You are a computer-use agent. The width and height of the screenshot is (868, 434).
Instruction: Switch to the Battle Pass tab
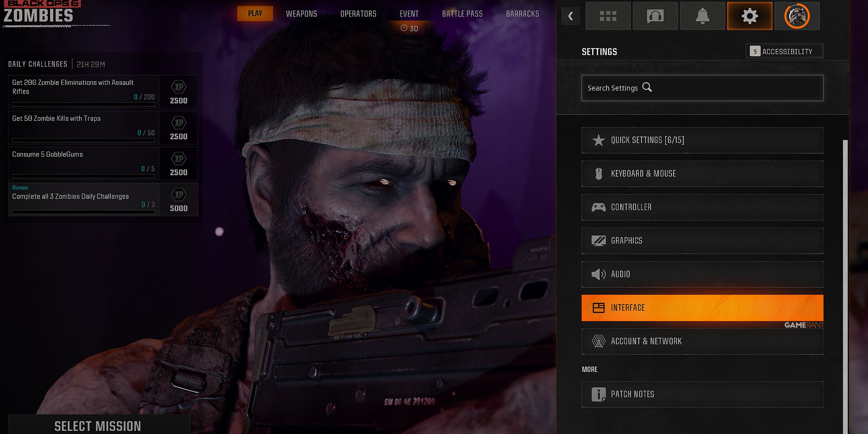(462, 14)
